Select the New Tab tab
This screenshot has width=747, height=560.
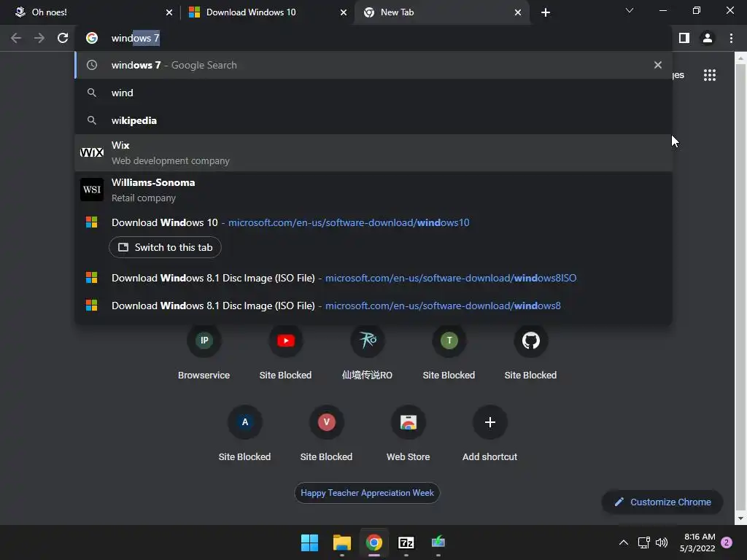coord(441,12)
